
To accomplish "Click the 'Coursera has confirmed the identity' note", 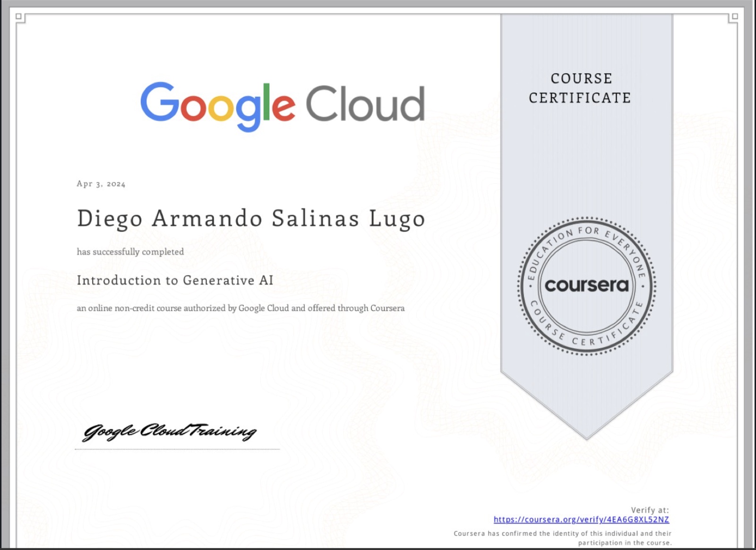I will pyautogui.click(x=562, y=538).
